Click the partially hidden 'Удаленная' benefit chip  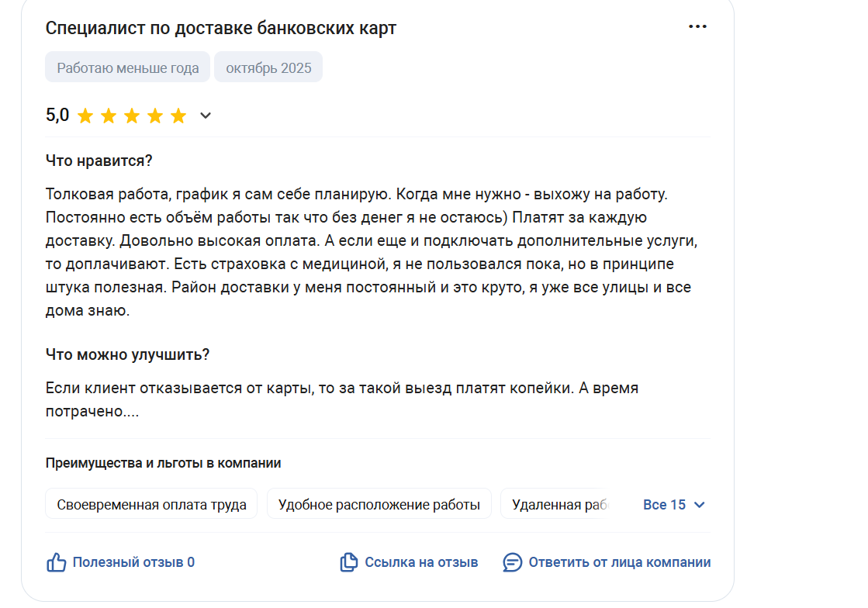click(557, 505)
